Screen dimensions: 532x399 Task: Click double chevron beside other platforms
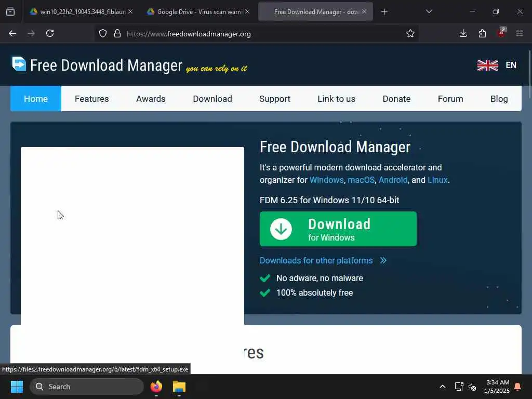click(x=383, y=260)
